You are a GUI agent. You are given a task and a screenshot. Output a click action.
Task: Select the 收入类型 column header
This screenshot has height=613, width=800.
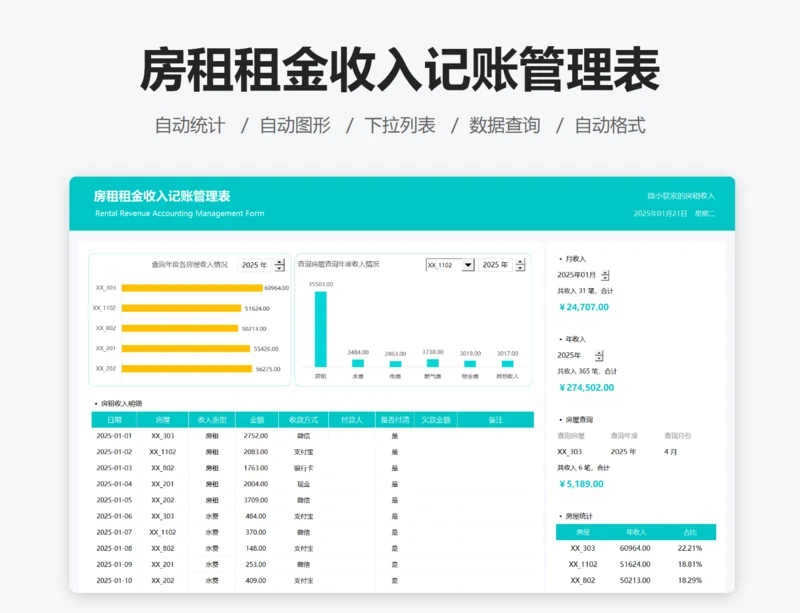pyautogui.click(x=213, y=420)
